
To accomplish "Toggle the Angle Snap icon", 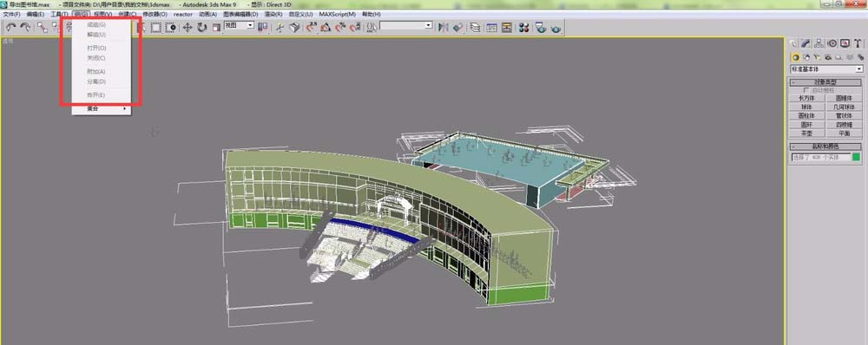I will [x=326, y=27].
